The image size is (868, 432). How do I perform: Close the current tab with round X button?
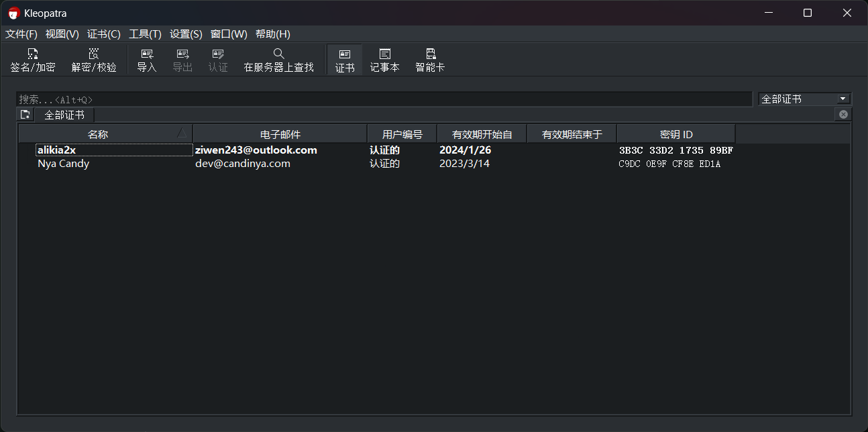coord(843,115)
